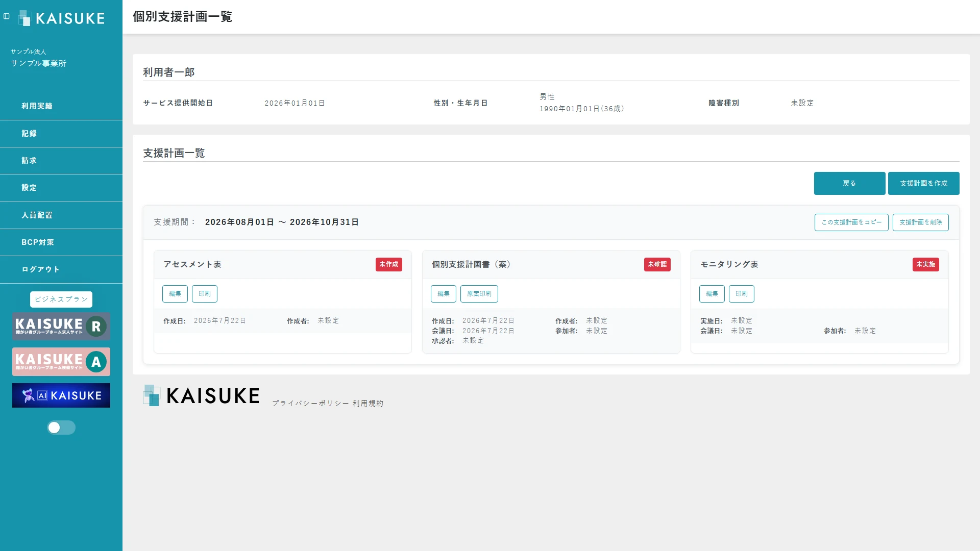Click the page title 個別支援計画一覧
The image size is (980, 551).
tap(183, 17)
